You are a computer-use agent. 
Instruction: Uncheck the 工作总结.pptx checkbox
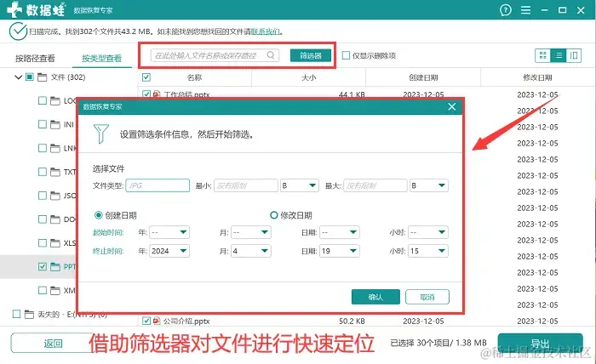146,94
